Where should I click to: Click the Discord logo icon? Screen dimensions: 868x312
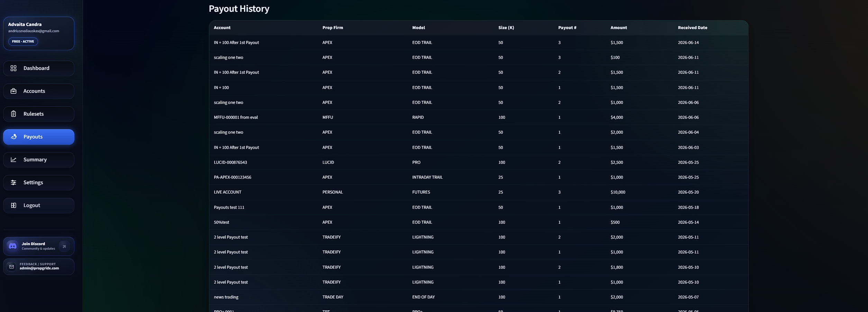12,246
